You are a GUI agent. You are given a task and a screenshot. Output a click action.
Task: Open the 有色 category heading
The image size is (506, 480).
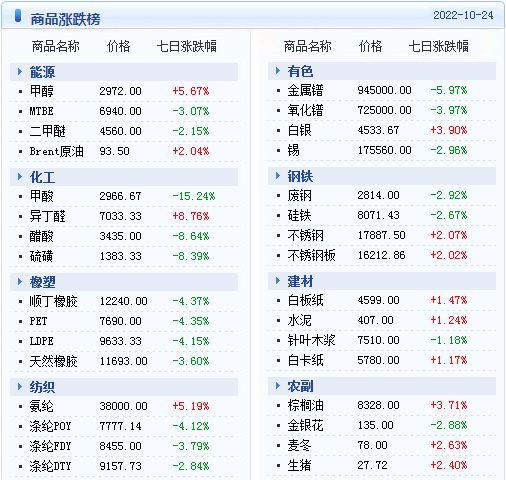coord(300,71)
